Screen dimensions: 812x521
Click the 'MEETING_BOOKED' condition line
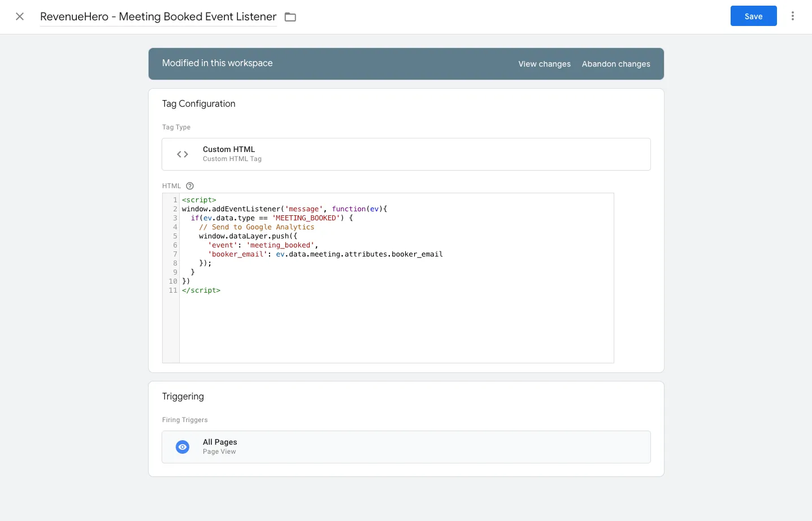[271, 218]
